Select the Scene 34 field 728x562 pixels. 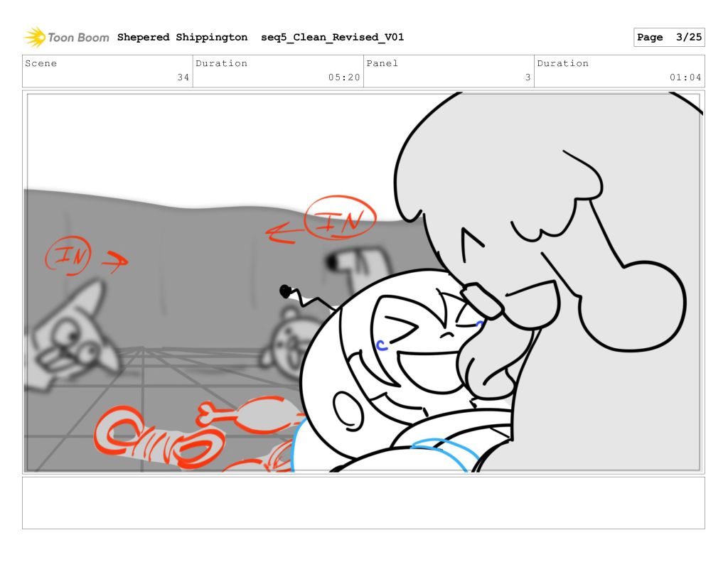point(107,71)
